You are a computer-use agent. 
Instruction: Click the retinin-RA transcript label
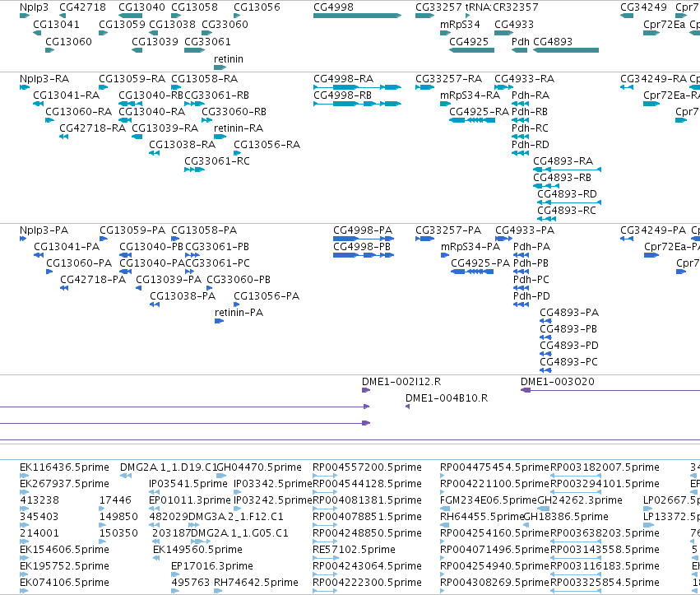click(239, 128)
